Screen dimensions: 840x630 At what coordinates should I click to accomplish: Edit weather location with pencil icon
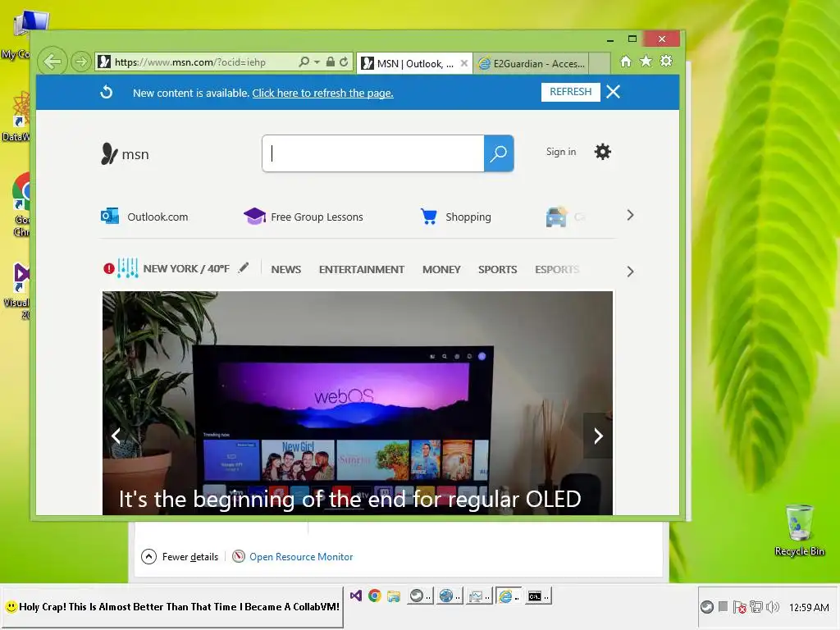coord(244,267)
